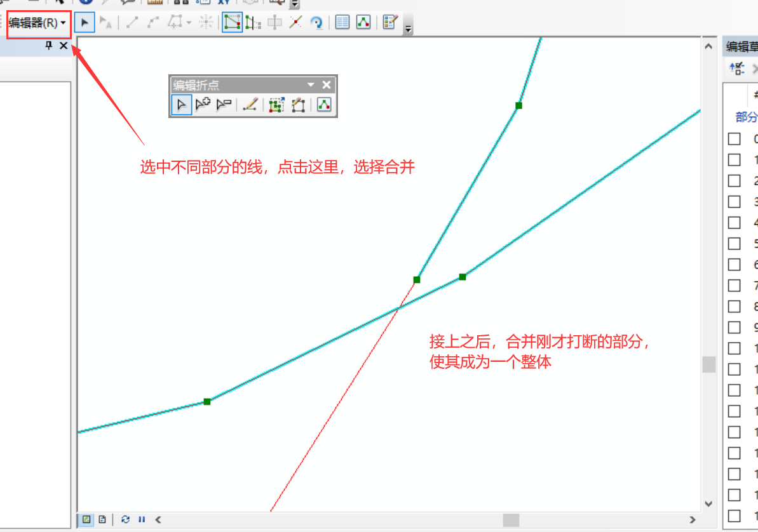Screen dimensions: 758x532
Task: Select green vertex where steep line meets red line
Action: (x=417, y=280)
